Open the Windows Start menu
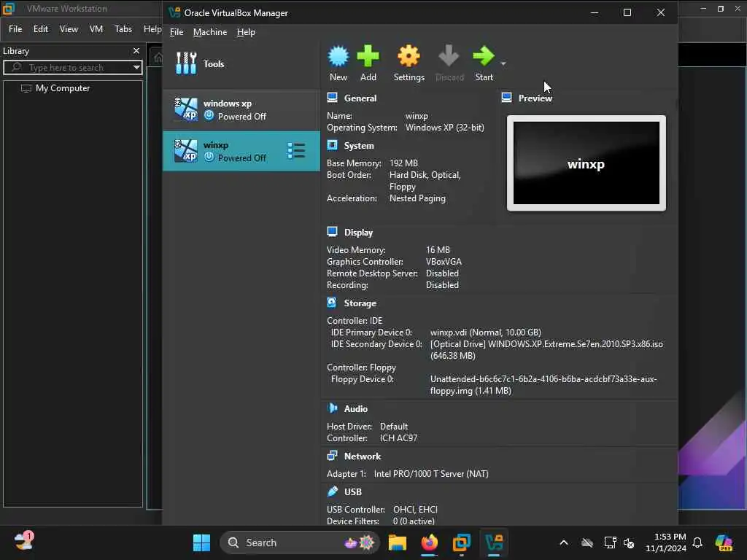747x560 pixels. click(201, 542)
